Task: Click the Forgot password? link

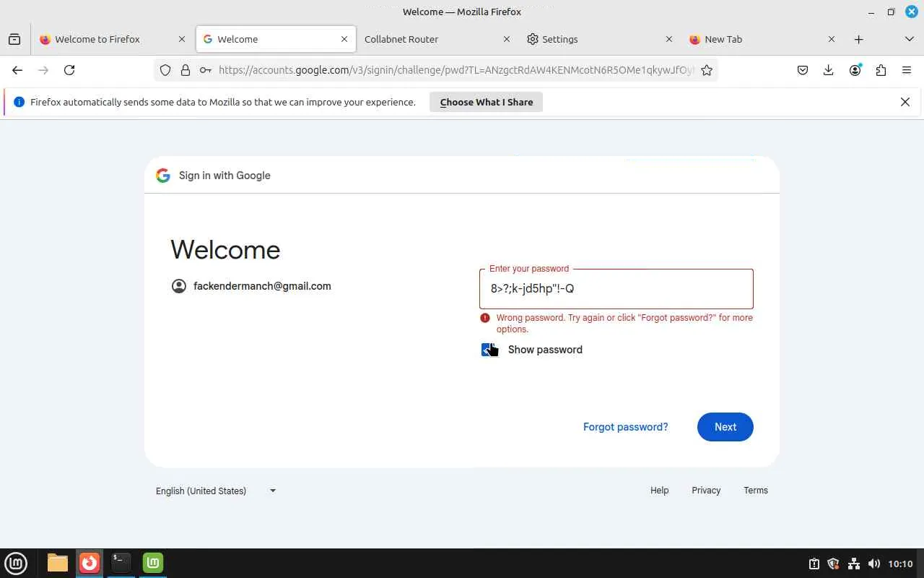Action: (626, 427)
